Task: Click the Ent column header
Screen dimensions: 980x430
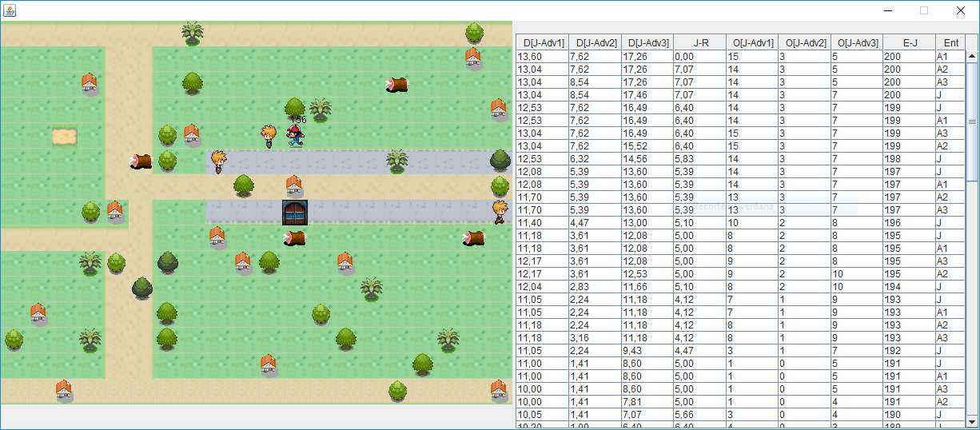Action: tap(950, 43)
